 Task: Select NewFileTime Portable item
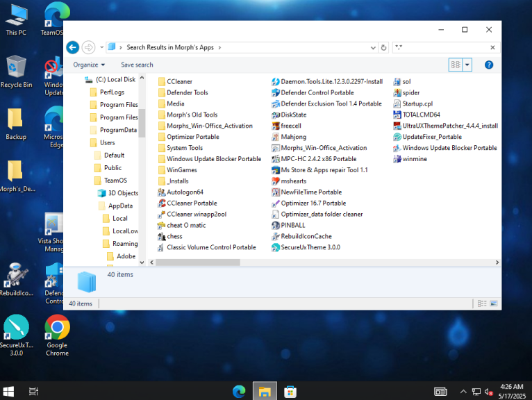[307, 192]
